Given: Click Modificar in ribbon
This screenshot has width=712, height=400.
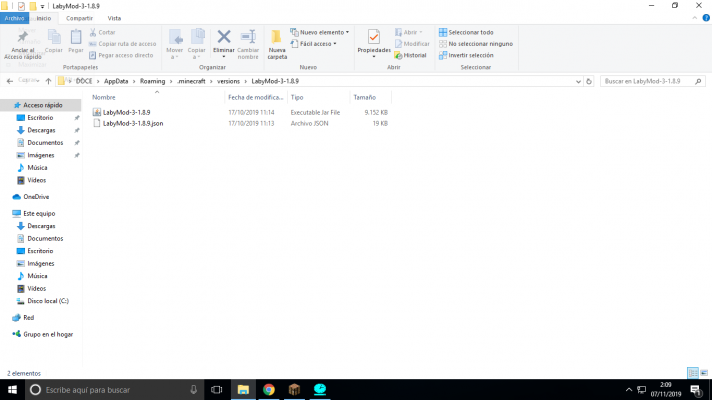Looking at the screenshot, I should coord(412,44).
